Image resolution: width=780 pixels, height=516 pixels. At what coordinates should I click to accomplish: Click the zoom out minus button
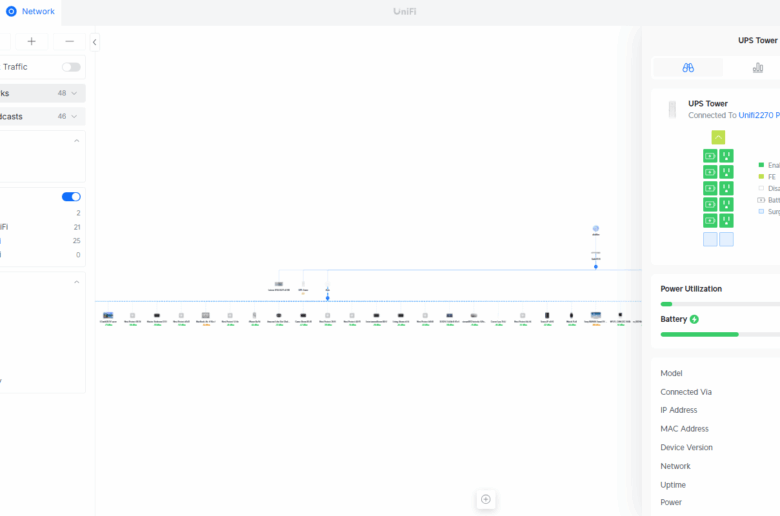click(69, 41)
